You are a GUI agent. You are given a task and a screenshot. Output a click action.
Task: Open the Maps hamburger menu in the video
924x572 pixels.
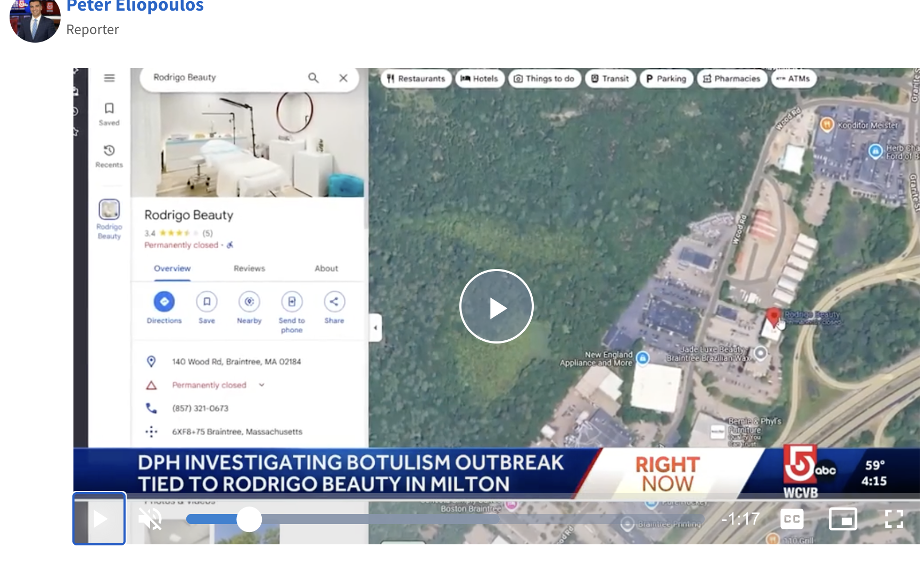click(x=109, y=78)
